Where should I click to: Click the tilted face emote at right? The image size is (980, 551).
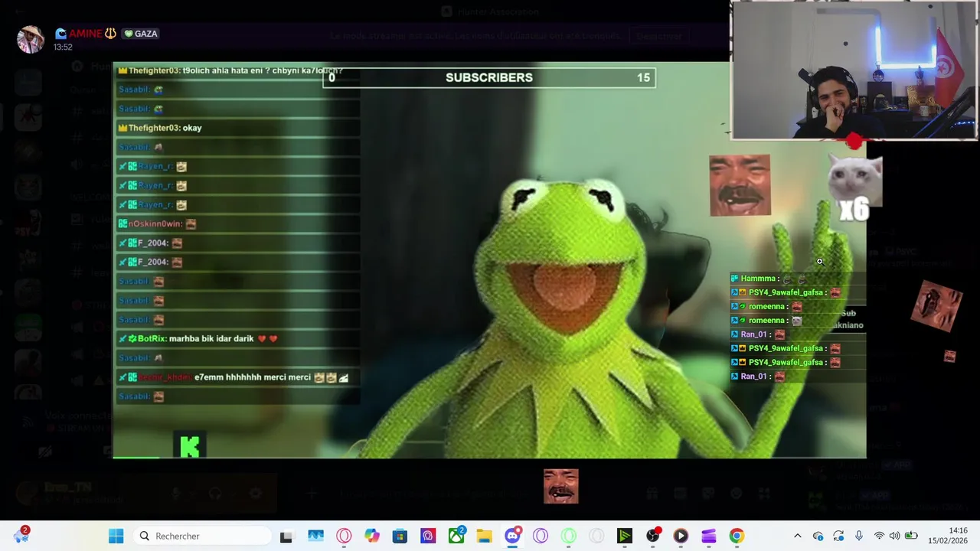(x=937, y=305)
